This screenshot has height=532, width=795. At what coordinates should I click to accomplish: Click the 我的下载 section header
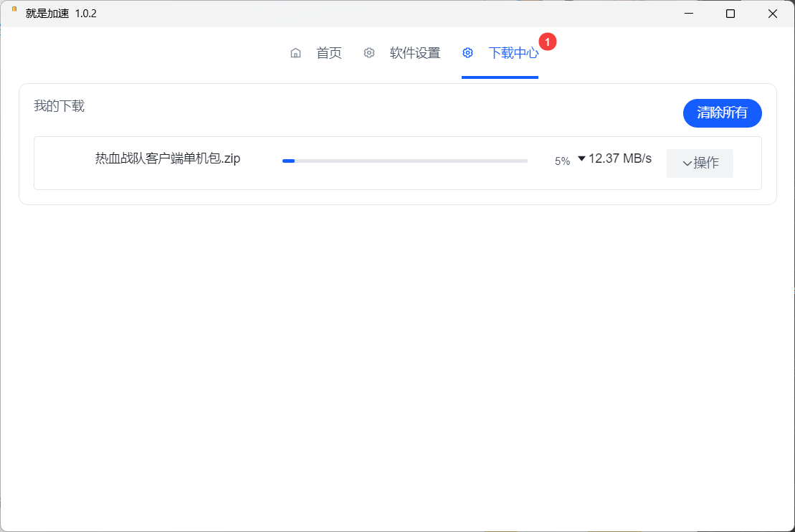tap(59, 105)
